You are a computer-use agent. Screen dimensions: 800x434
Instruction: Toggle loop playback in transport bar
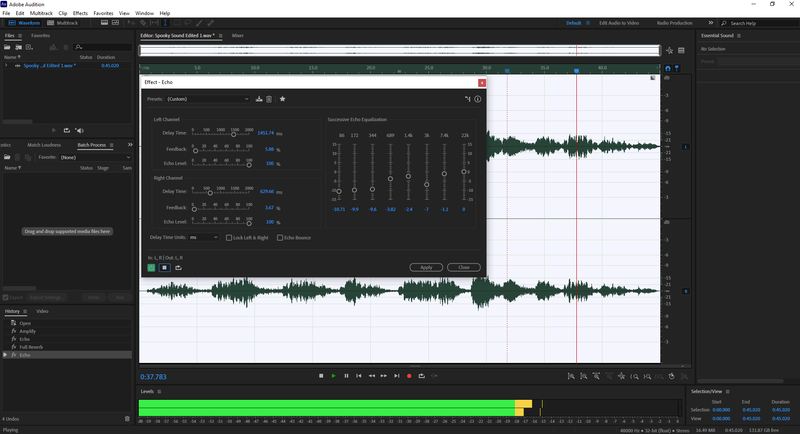coord(421,375)
